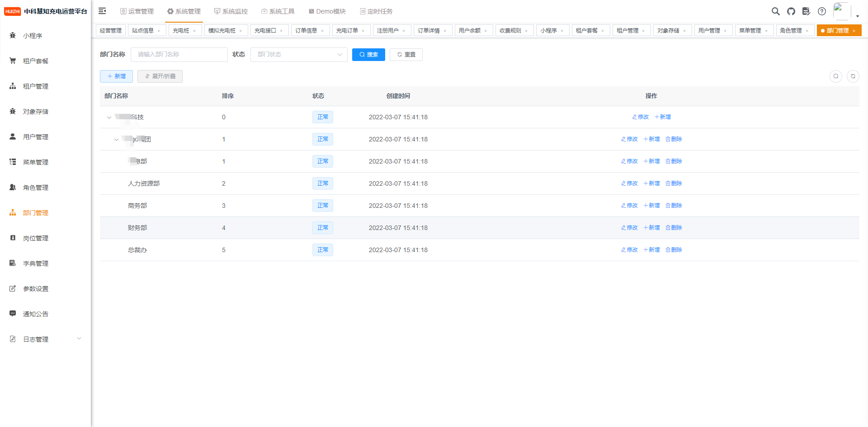The image size is (868, 427).
Task: Collapse the sidebar with the hamburger icon
Action: point(102,11)
